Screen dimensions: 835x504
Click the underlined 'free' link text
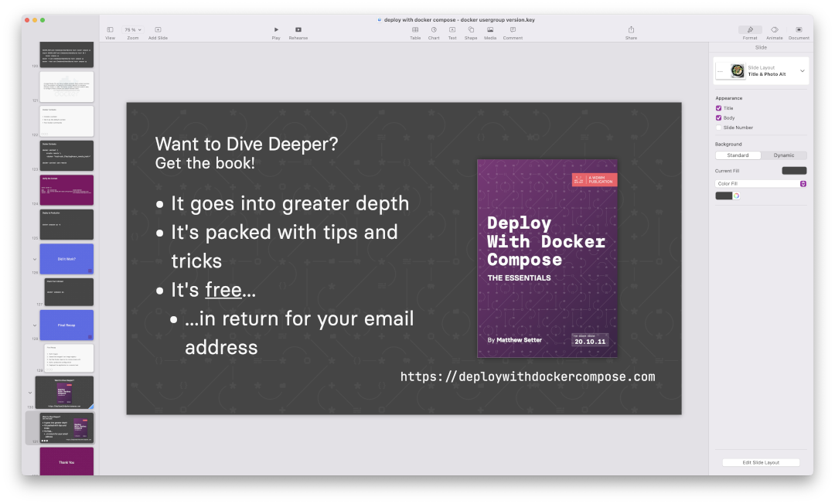coord(223,290)
